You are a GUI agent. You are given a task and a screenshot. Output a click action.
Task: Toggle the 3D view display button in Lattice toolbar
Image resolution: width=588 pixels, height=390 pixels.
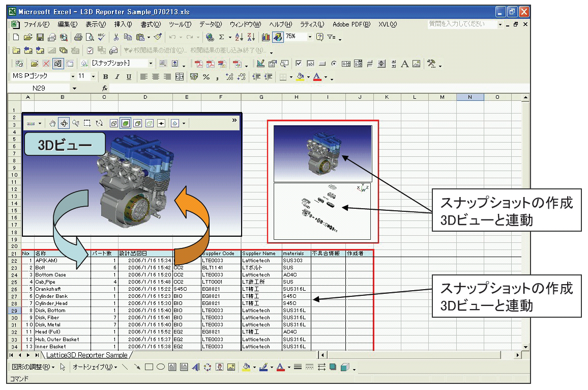pos(58,64)
